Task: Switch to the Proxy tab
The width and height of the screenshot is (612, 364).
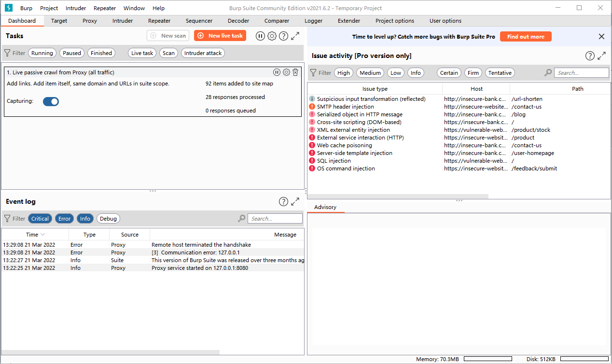Action: tap(90, 21)
